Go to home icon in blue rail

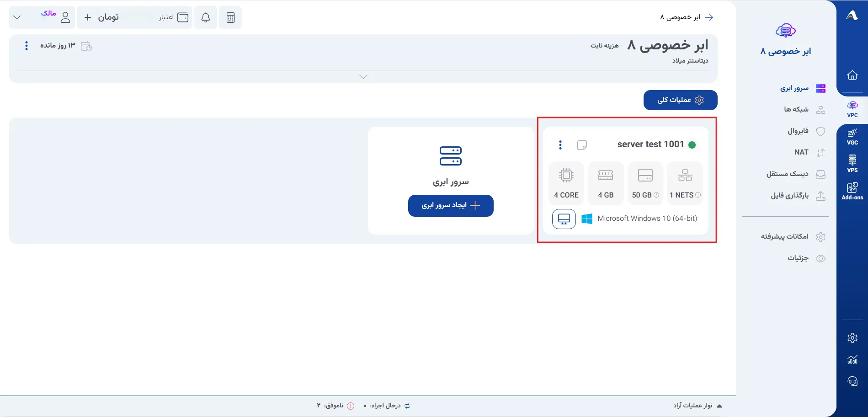pos(852,75)
